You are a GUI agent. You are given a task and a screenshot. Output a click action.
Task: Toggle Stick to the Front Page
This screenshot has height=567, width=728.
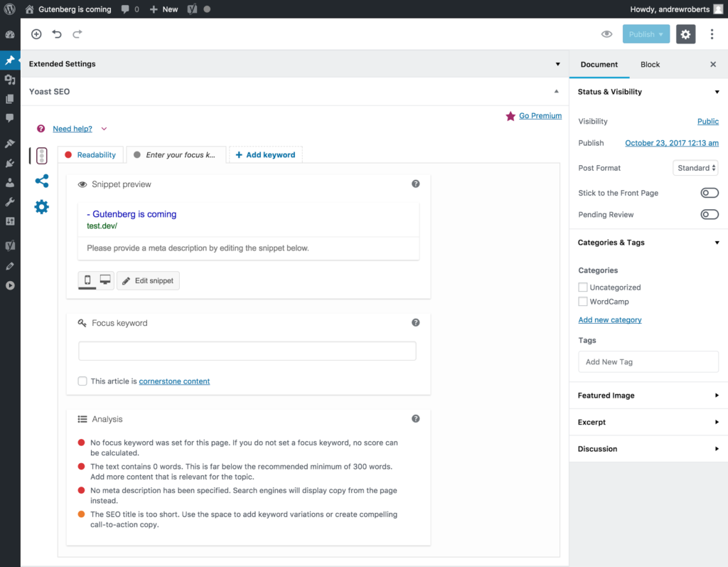tap(710, 193)
